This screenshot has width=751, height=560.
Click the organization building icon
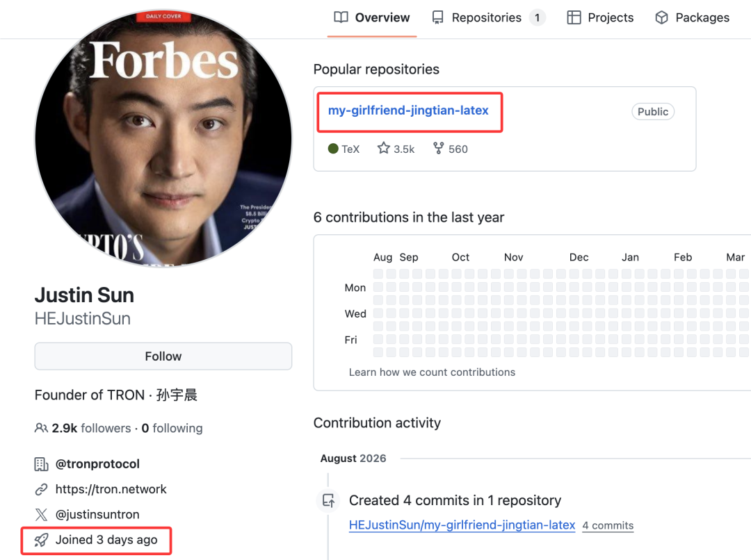(41, 464)
